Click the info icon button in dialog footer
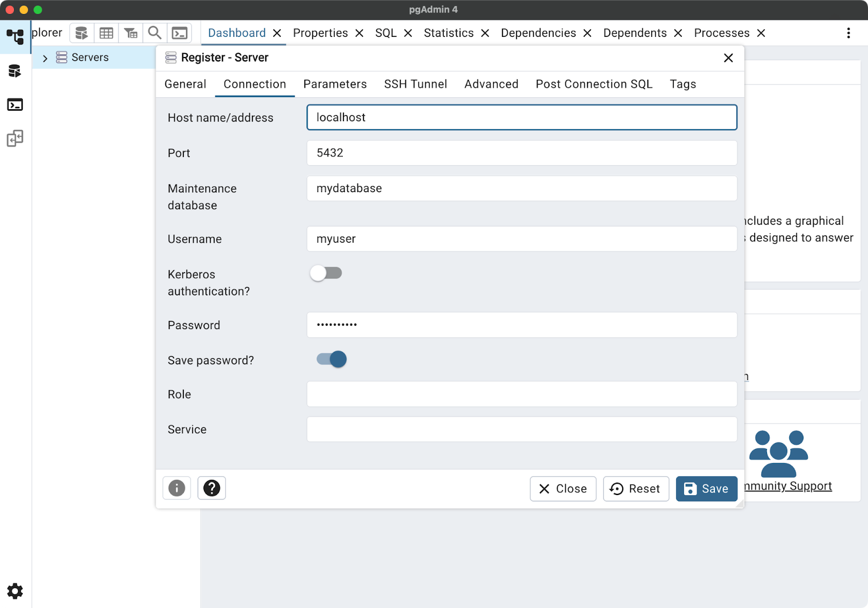The height and width of the screenshot is (608, 868). coord(177,488)
